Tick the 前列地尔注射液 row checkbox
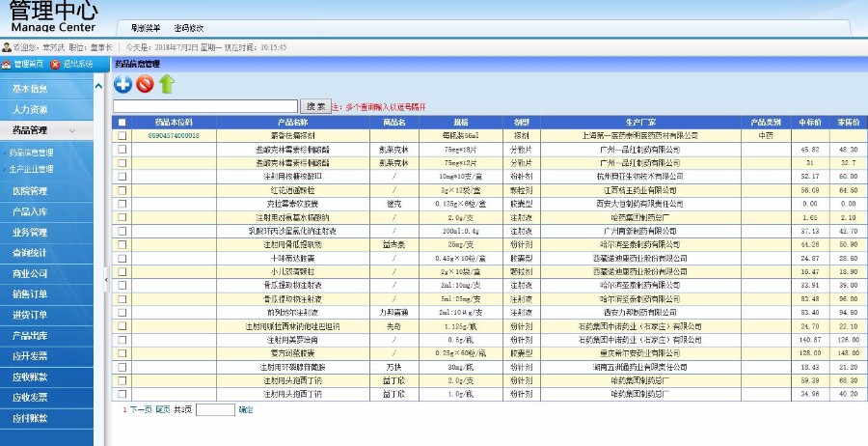 (122, 313)
